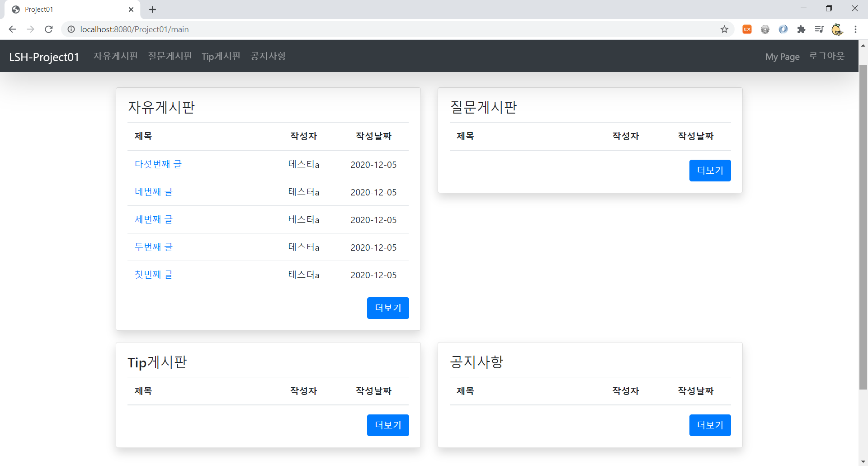Open the post 두번째 글
The height and width of the screenshot is (466, 868).
coord(153,247)
